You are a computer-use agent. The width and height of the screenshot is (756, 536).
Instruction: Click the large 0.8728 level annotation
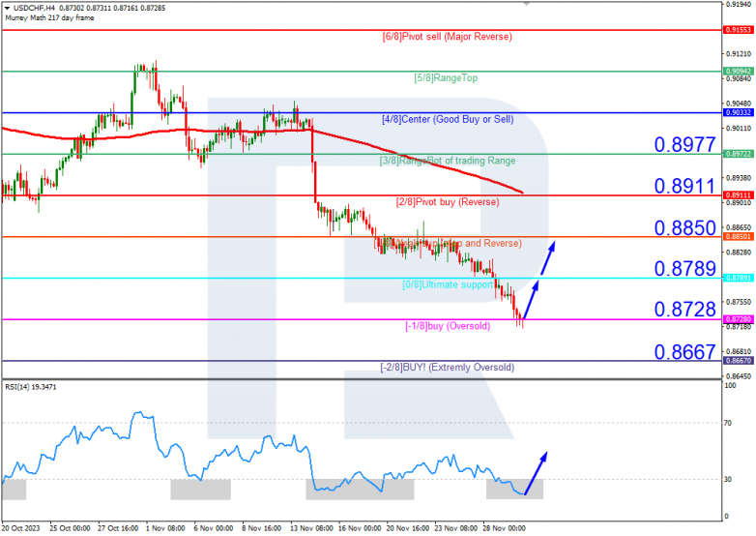[x=684, y=310]
